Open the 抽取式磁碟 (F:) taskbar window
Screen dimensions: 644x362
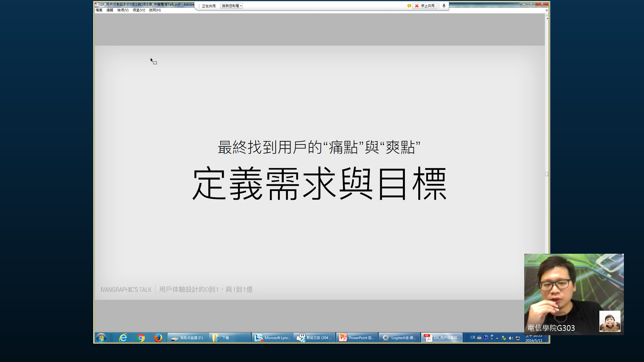coord(187,338)
